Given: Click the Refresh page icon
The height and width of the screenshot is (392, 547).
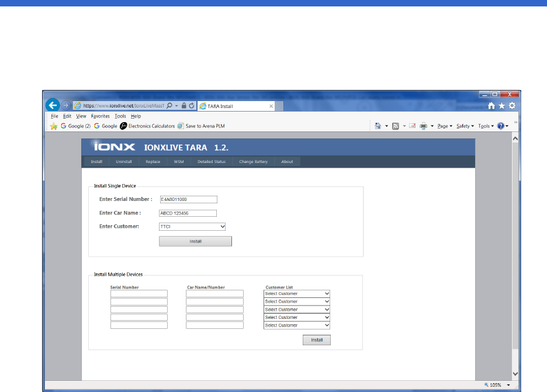Looking at the screenshot, I should 192,106.
